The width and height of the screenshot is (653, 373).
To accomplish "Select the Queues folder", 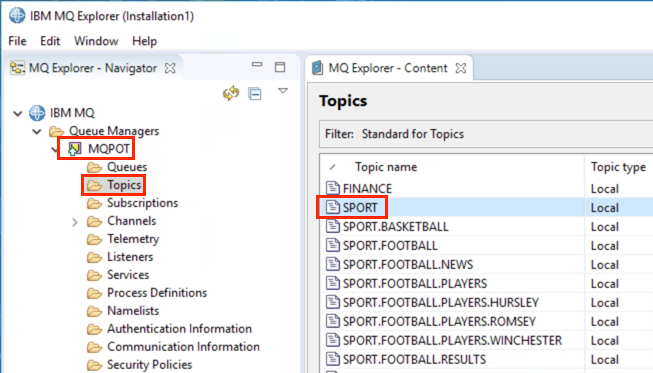I will pyautogui.click(x=127, y=167).
